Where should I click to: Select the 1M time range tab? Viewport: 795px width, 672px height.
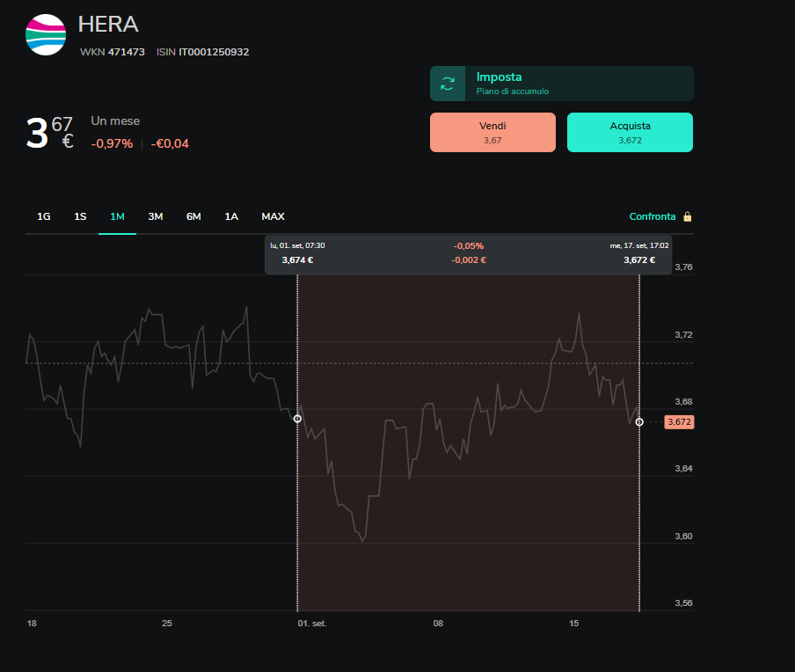click(x=117, y=216)
